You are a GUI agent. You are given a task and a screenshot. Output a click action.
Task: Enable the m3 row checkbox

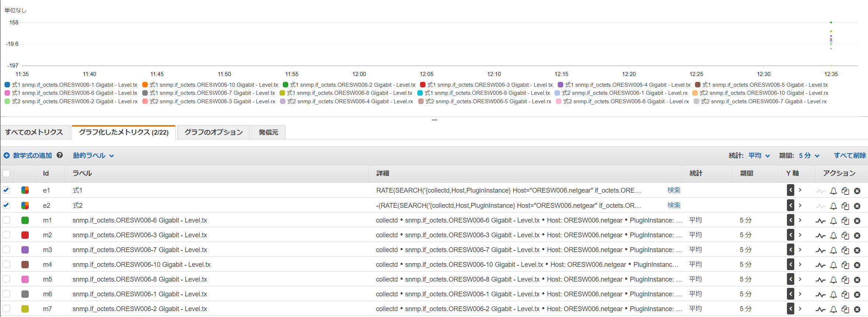pyautogui.click(x=6, y=249)
